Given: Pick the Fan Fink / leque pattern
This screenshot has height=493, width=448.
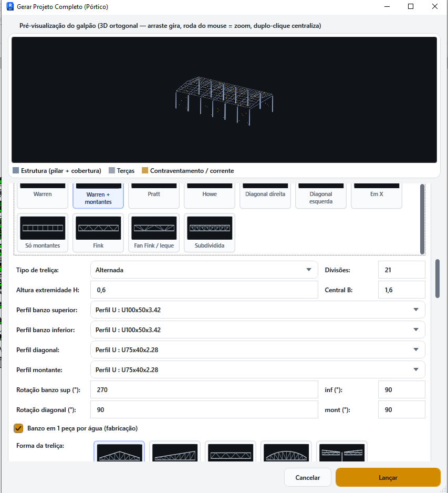Looking at the screenshot, I should coord(154,233).
